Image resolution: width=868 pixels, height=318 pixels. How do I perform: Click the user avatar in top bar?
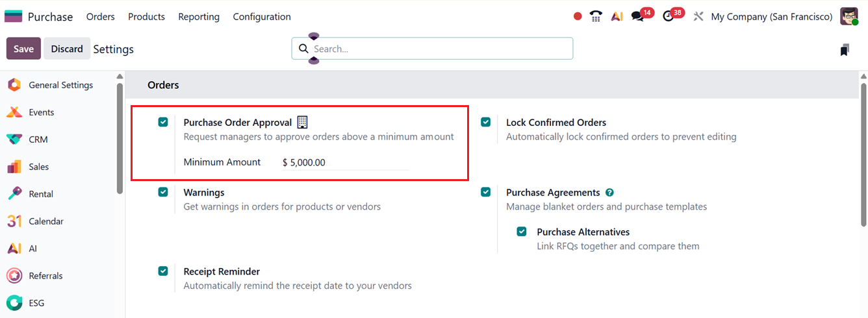point(849,17)
